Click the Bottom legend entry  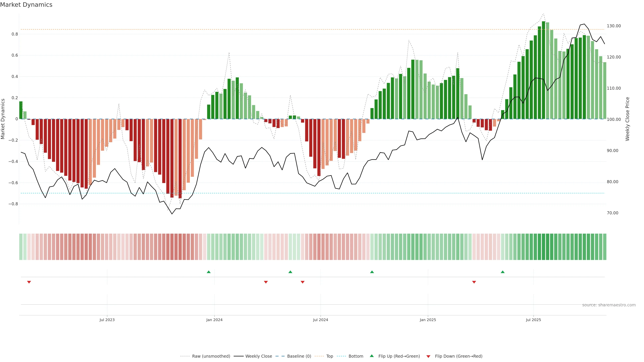pyautogui.click(x=356, y=356)
